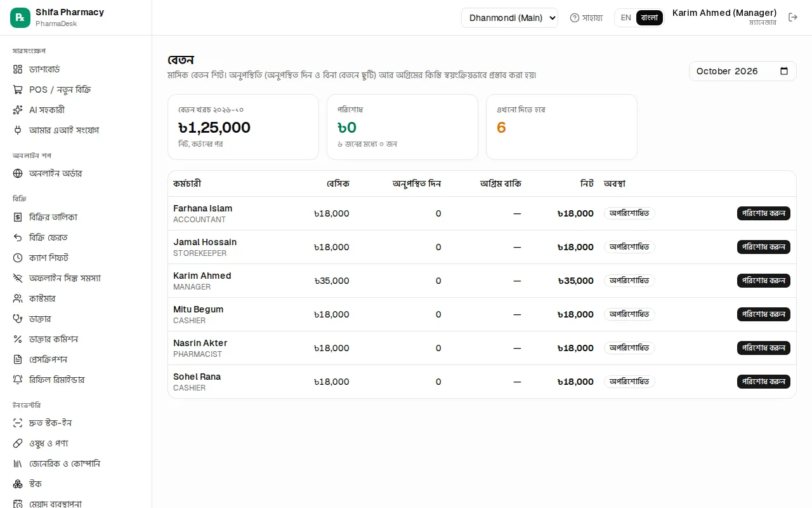Click the বিক্রি ফেরত return arrow icon
Viewport: 812px width, 508px height.
pyautogui.click(x=18, y=237)
